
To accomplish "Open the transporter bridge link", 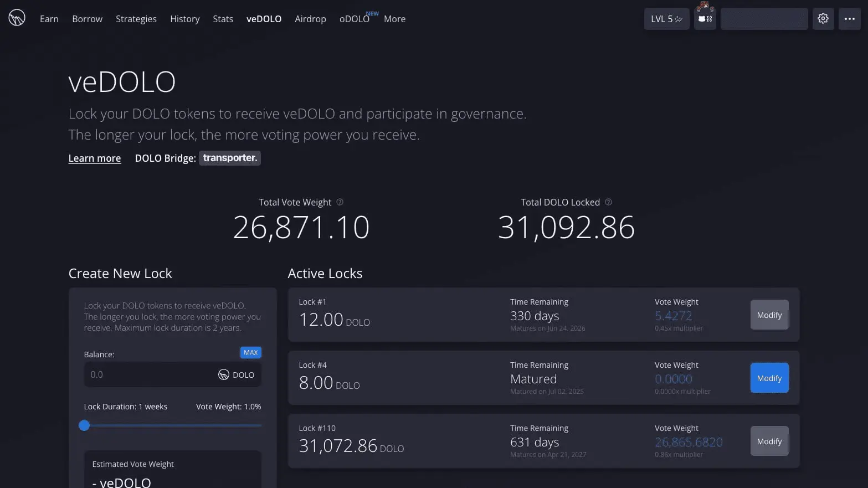I will [230, 158].
